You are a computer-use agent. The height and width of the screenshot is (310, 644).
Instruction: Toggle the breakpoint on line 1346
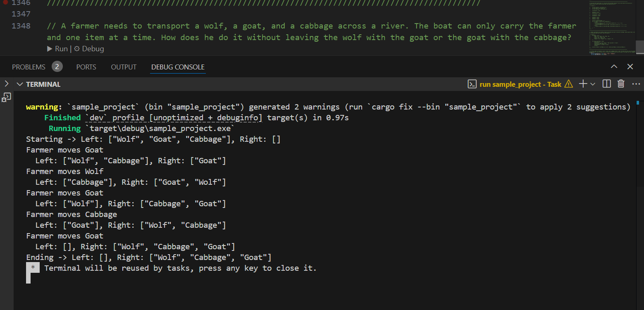[x=5, y=2]
